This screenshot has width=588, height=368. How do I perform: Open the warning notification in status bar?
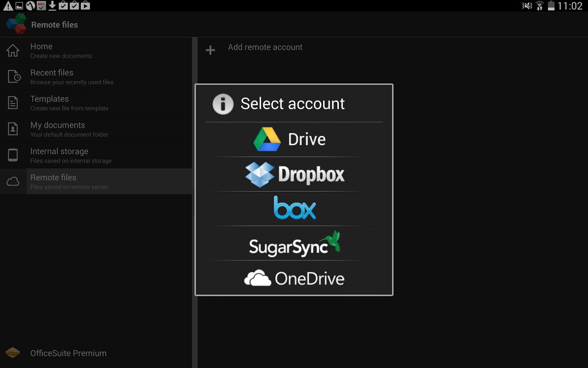[x=8, y=6]
